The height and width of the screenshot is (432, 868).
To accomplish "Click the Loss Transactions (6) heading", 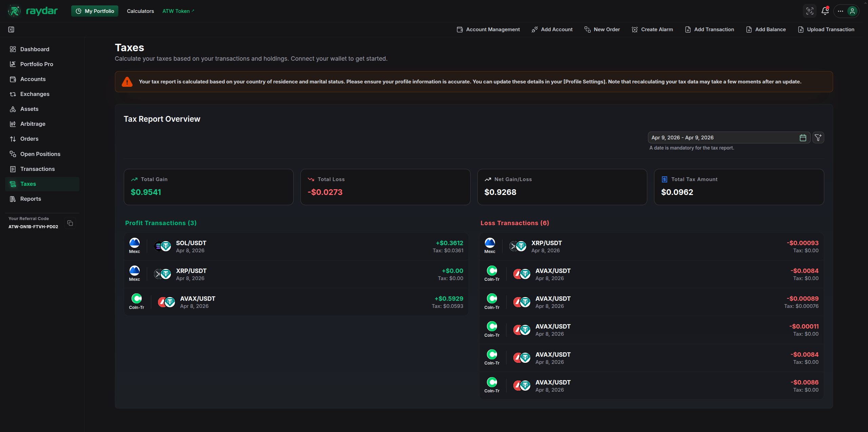I will (x=515, y=223).
